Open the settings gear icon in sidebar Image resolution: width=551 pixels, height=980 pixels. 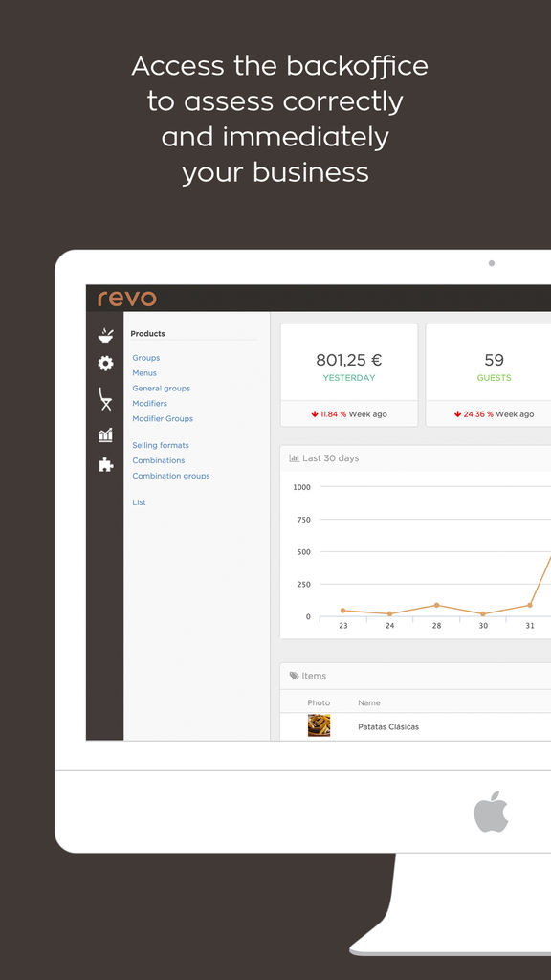click(x=105, y=363)
